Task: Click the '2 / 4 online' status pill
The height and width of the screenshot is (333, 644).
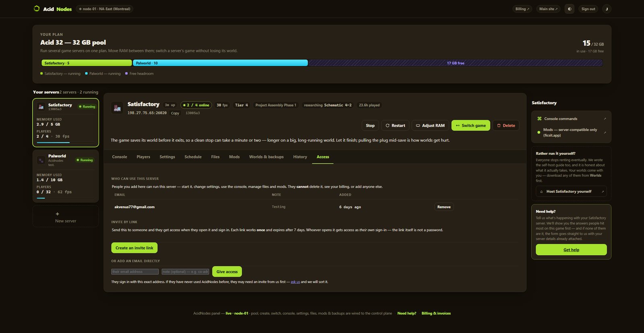Action: pos(196,105)
